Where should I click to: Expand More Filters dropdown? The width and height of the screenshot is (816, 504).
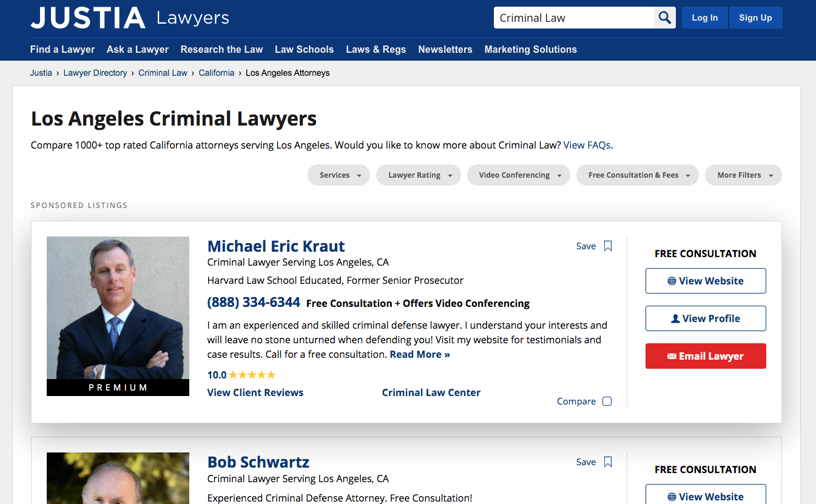coord(743,175)
